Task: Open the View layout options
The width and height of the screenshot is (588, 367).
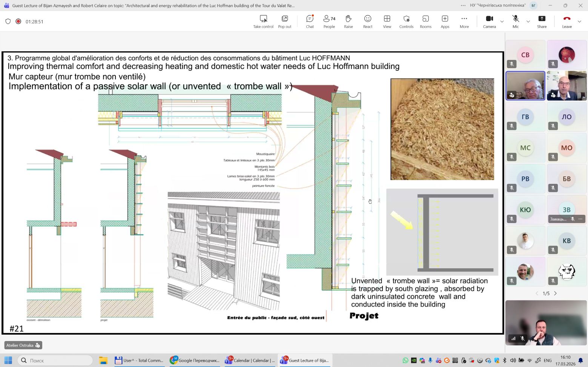Action: point(387,21)
